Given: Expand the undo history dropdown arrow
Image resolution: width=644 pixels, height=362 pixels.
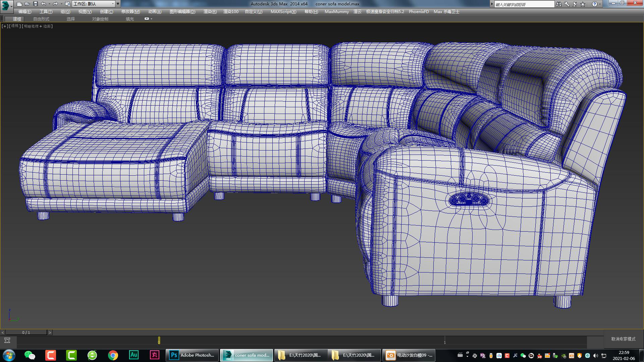Looking at the screenshot, I should 50,4.
